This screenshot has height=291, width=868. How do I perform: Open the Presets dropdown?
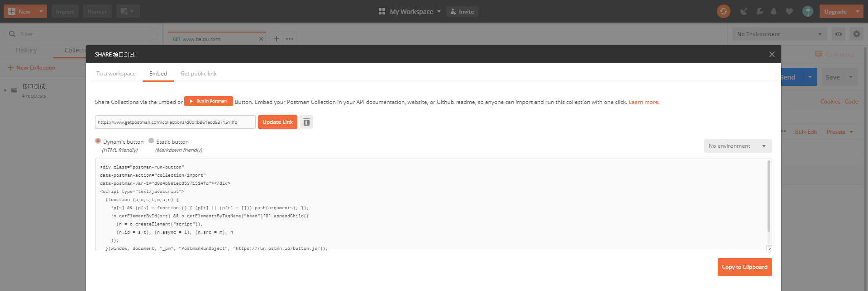coord(840,132)
